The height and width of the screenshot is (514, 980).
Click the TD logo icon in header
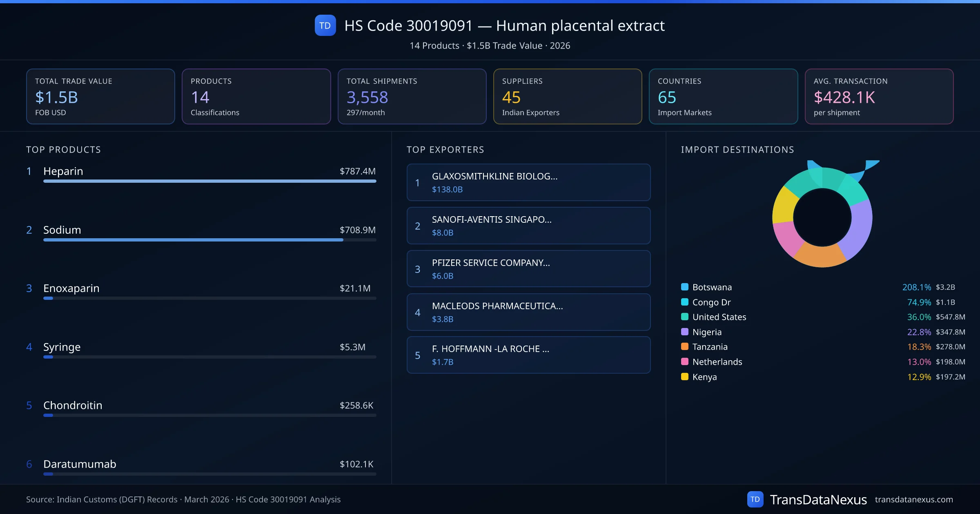[325, 25]
